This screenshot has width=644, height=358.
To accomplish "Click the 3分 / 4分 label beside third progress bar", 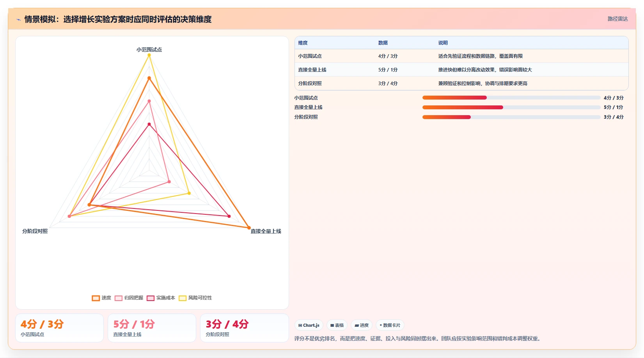I will point(614,117).
